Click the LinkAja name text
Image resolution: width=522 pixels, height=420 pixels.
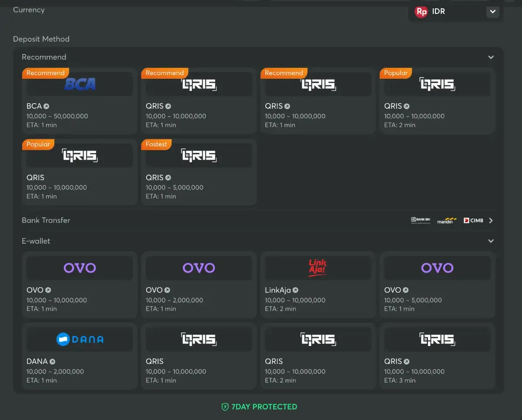coord(278,290)
